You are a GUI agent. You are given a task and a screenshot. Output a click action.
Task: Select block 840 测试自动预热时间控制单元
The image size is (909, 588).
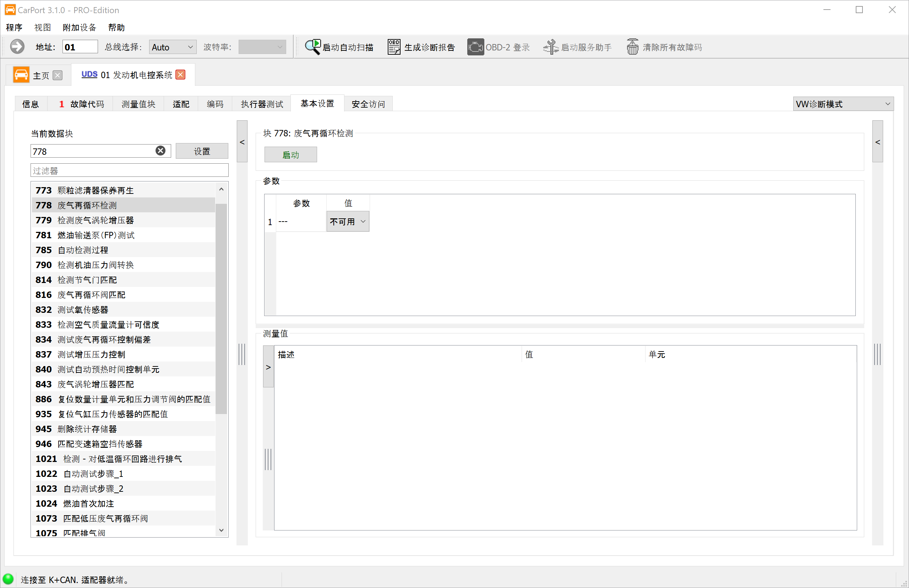123,369
